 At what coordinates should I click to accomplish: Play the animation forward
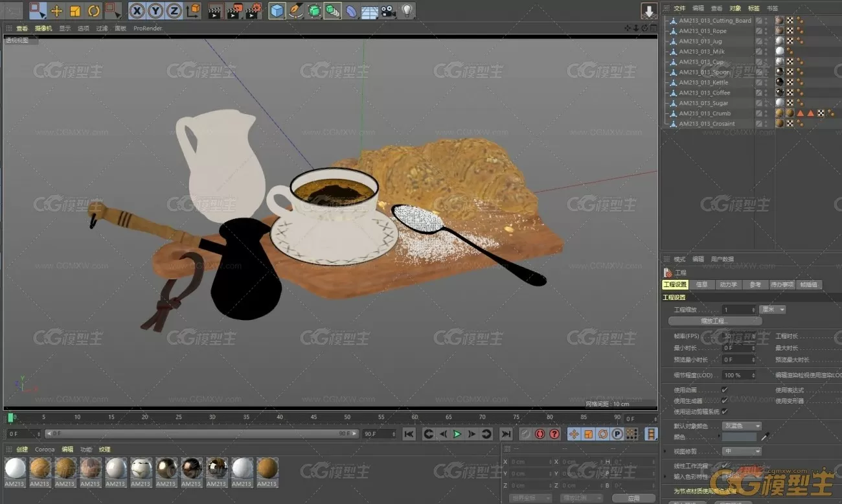pyautogui.click(x=457, y=434)
